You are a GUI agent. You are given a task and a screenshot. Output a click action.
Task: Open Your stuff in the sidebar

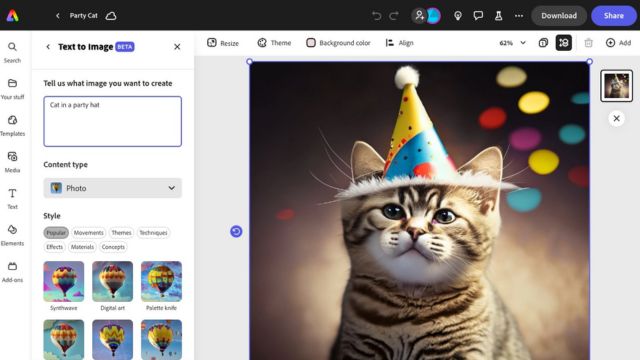(12, 89)
